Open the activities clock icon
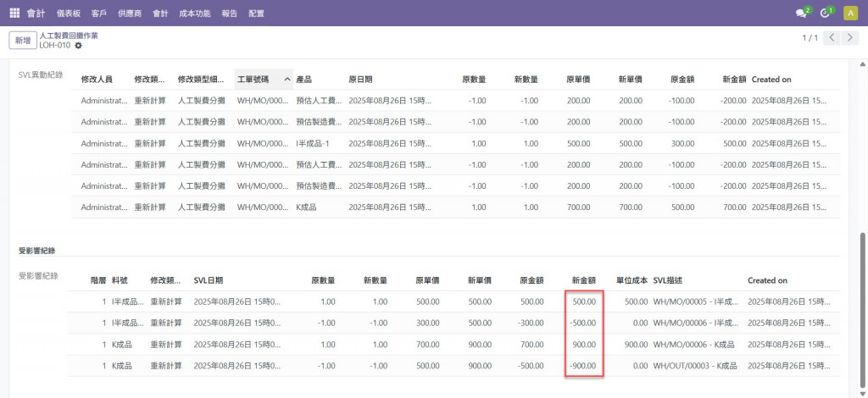 point(826,13)
